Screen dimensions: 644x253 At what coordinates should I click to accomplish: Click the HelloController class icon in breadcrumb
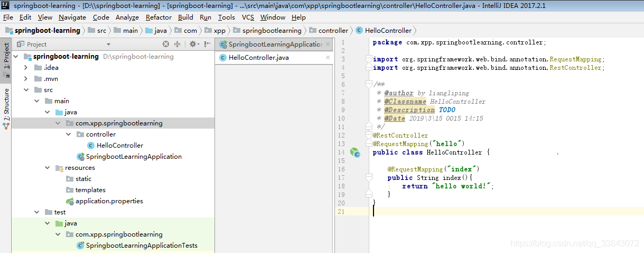tap(360, 31)
